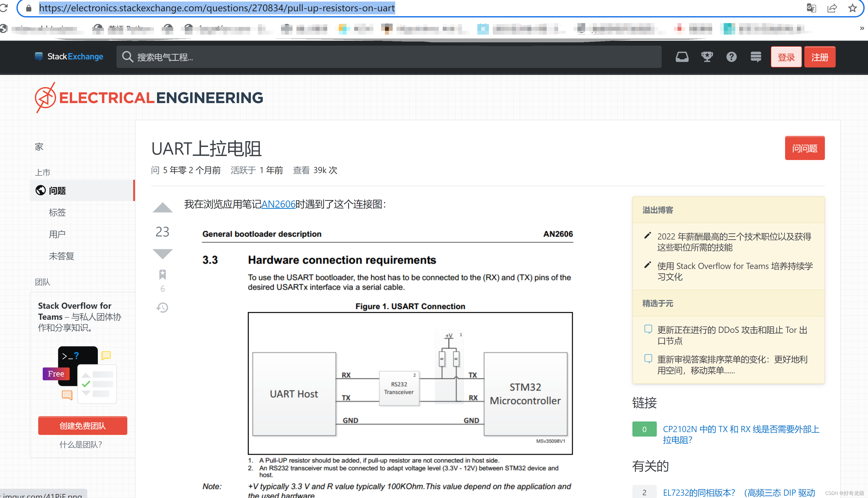Click the share icon in address bar
The height and width of the screenshot is (498, 868).
(x=832, y=8)
